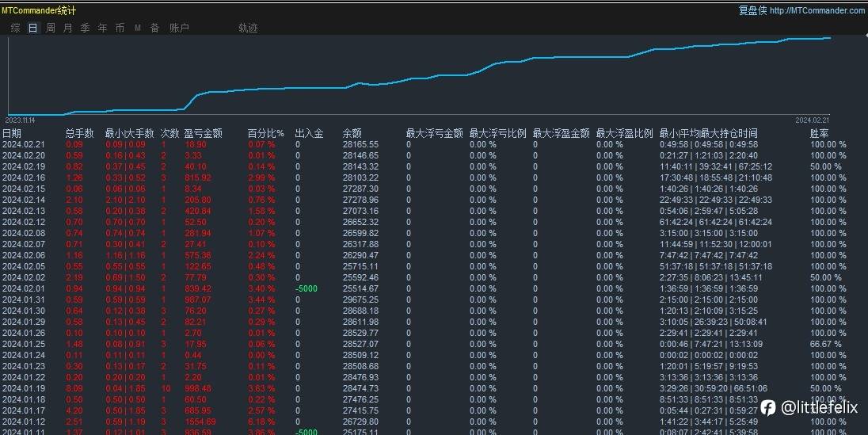Screen dimensions: 868x435
Task: Select the 2024.02.01 date cell
Action: click(x=24, y=288)
